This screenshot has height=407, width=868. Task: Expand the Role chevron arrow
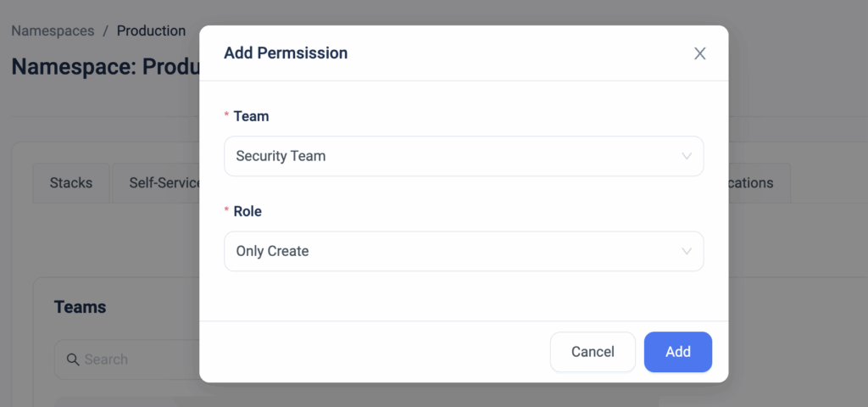click(687, 251)
